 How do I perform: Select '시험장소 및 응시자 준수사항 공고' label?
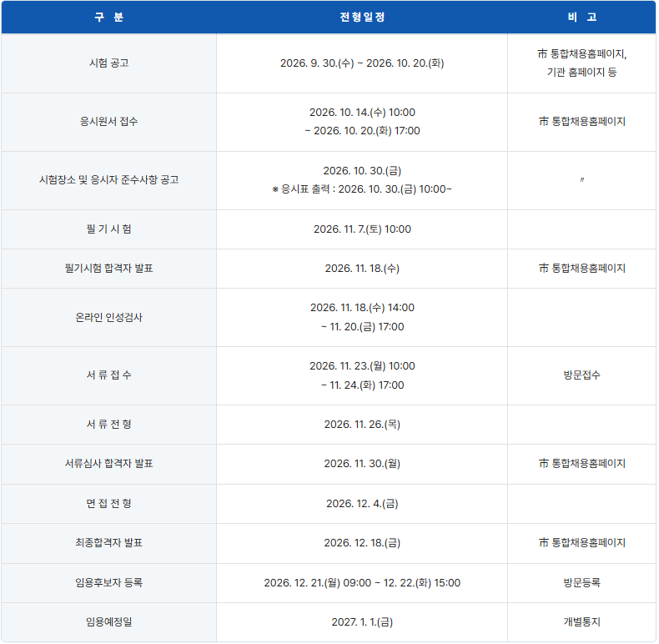pyautogui.click(x=108, y=180)
